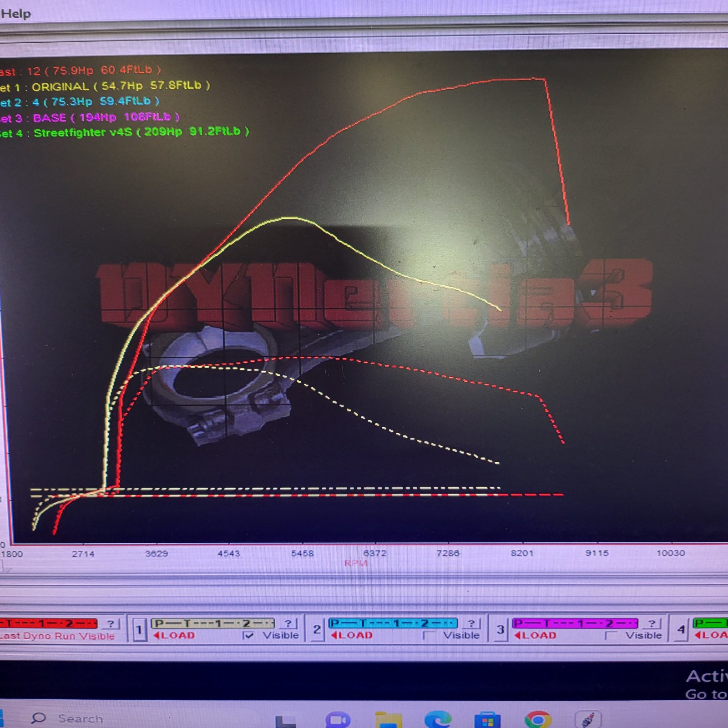Viewport: 728px width, 728px height.
Task: Click the question mark for set 1
Action: coord(288,623)
